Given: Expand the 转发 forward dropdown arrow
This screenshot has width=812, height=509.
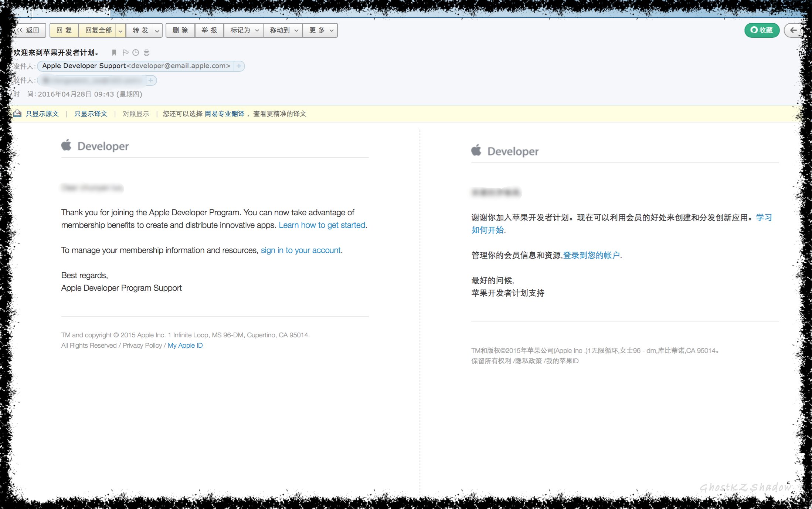Looking at the screenshot, I should pos(157,31).
